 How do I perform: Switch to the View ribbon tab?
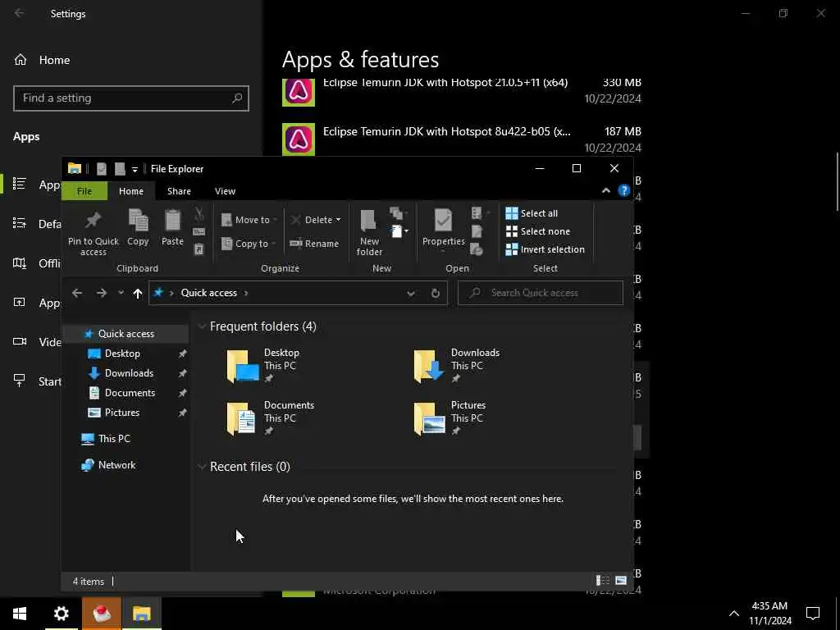point(225,191)
